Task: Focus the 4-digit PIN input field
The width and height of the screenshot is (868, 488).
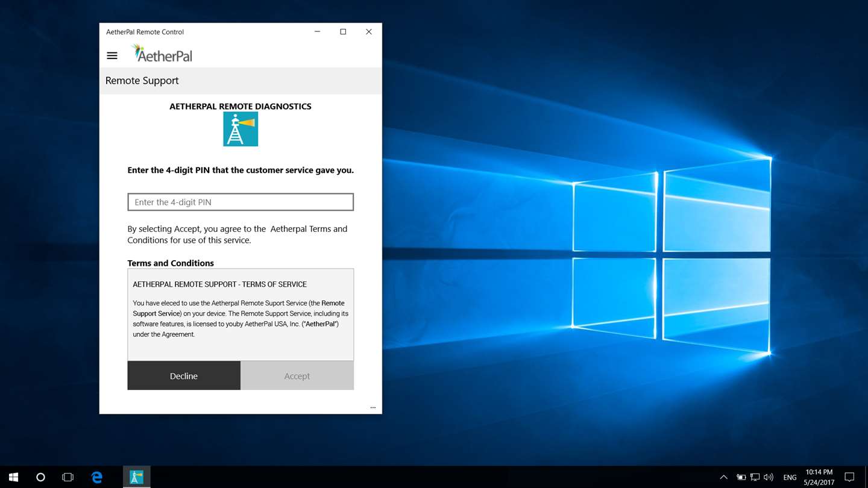Action: pos(241,202)
